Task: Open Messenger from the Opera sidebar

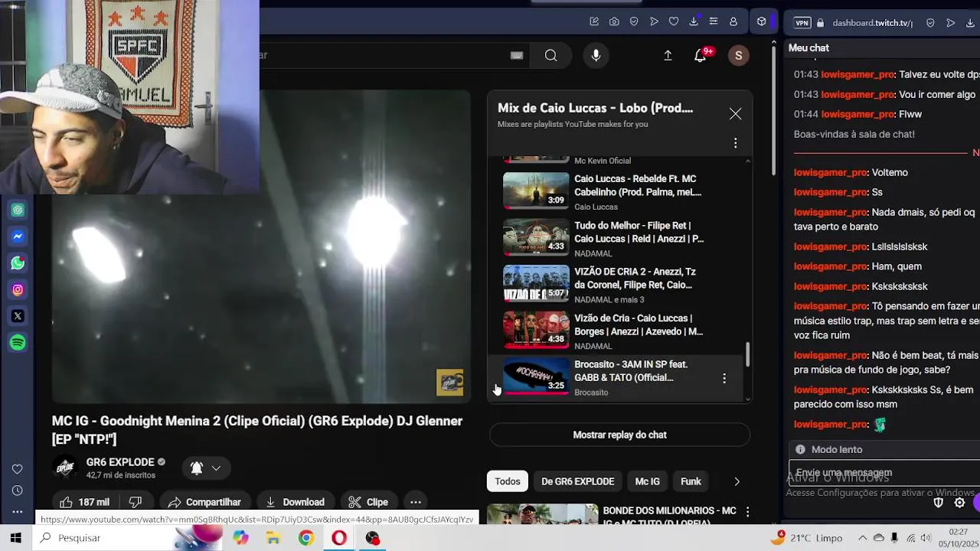Action: tap(18, 236)
